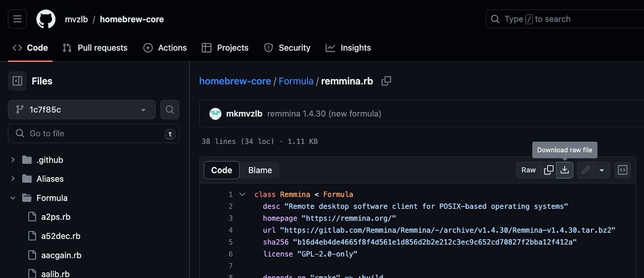Image resolution: width=644 pixels, height=278 pixels.
Task: Open the hamburger navigation menu
Action: pyautogui.click(x=17, y=19)
